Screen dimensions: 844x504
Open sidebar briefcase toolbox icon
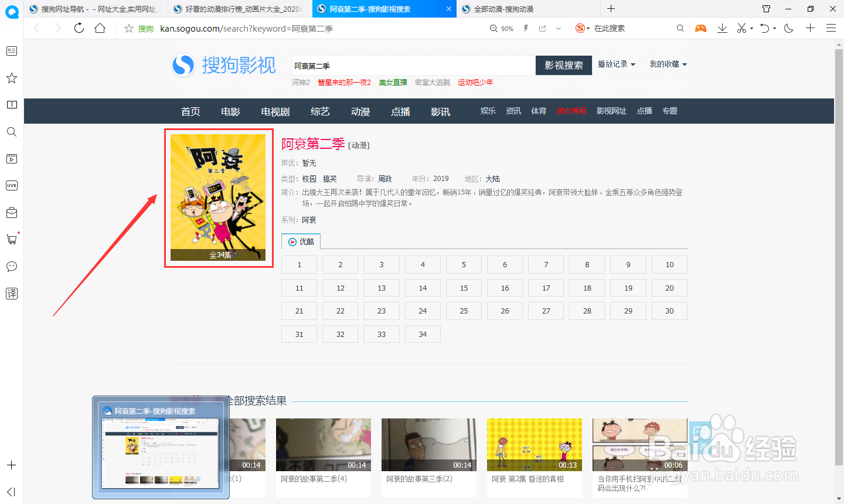[x=12, y=212]
